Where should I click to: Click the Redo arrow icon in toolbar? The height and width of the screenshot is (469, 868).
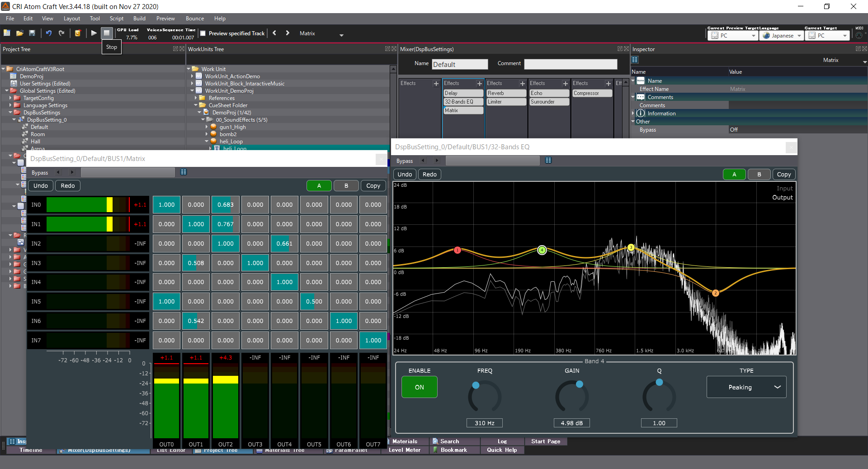61,33
